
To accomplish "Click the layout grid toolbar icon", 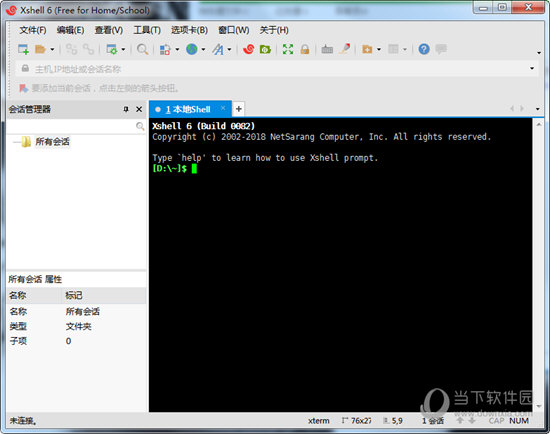I will click(x=393, y=49).
